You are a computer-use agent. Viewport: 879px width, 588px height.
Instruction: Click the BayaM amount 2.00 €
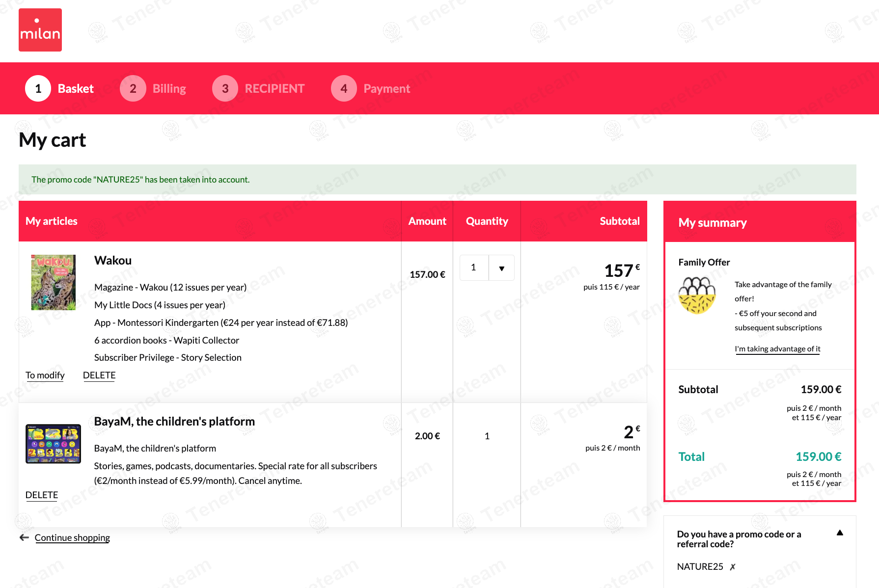[428, 436]
